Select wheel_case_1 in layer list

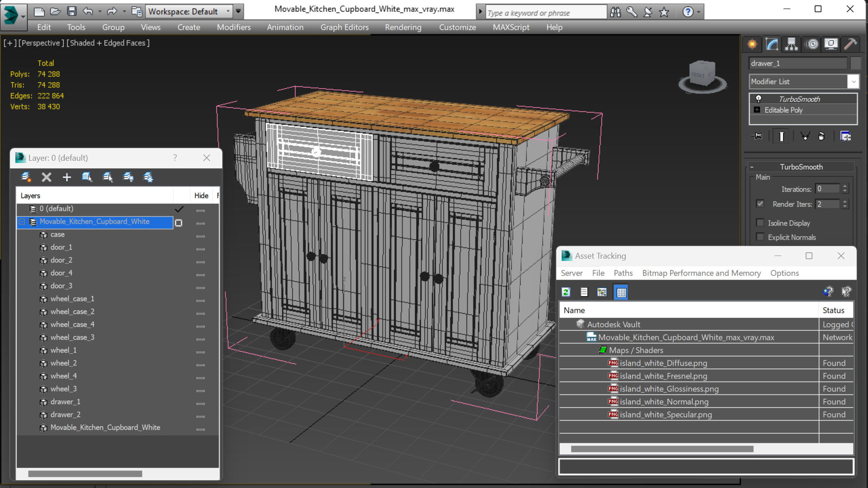click(72, 298)
